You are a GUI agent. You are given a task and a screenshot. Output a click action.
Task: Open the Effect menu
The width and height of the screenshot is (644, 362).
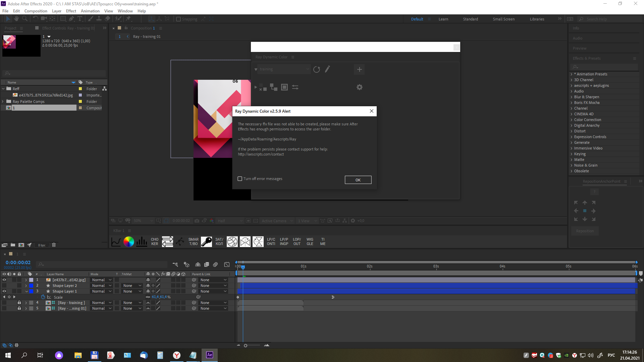point(71,11)
